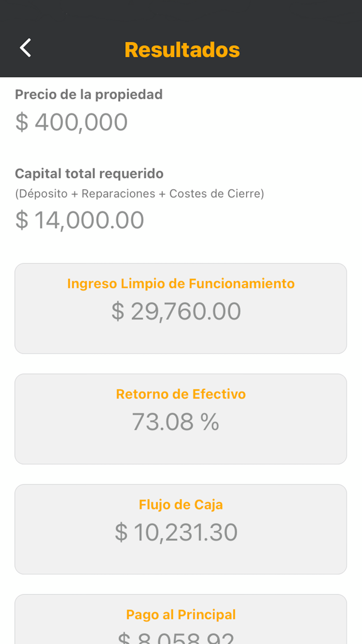
Task: Tap the Capital total requerido label
Action: click(84, 173)
